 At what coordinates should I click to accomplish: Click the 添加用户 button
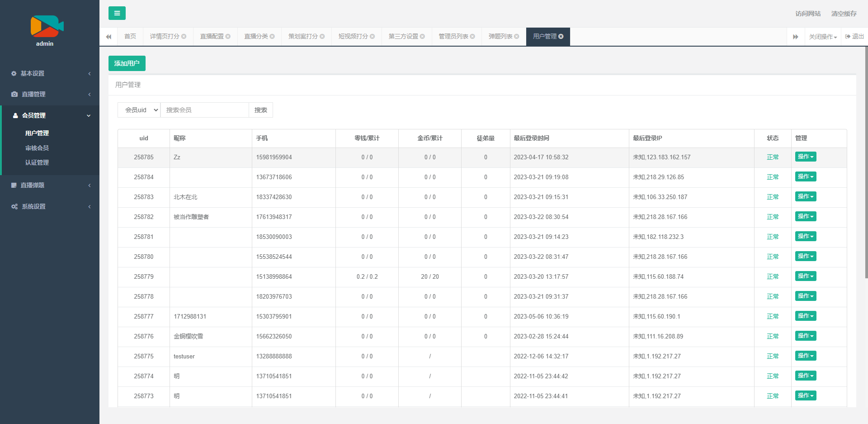tap(127, 63)
